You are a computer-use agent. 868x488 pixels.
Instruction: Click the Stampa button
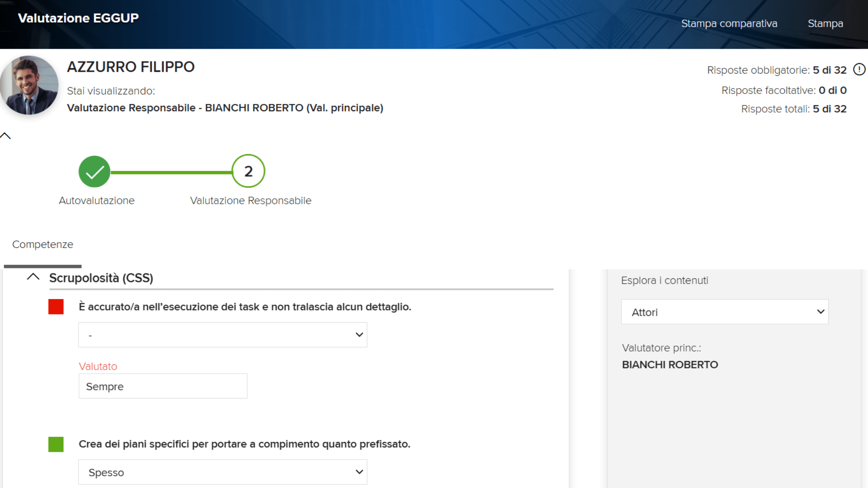coord(826,23)
